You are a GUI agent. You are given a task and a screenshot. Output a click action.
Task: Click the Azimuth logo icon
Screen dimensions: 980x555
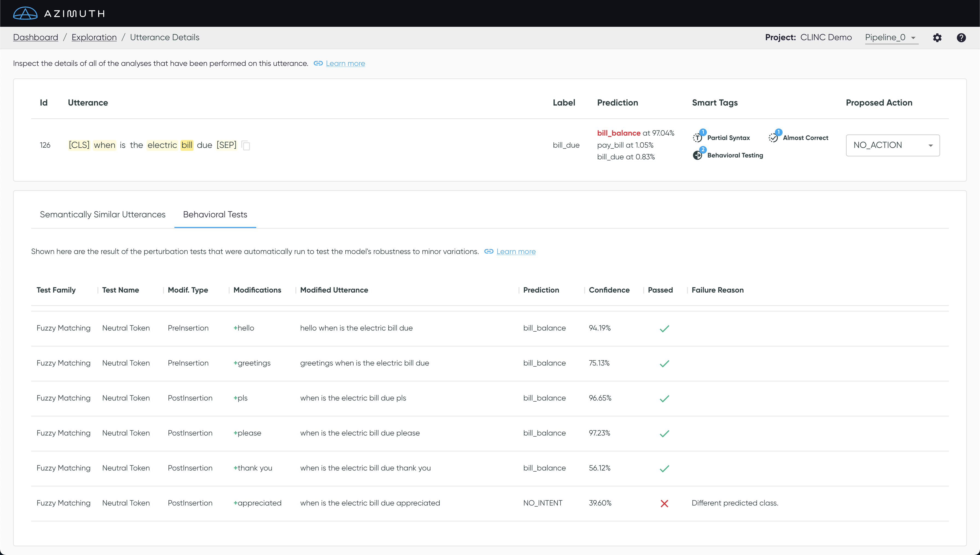point(25,13)
